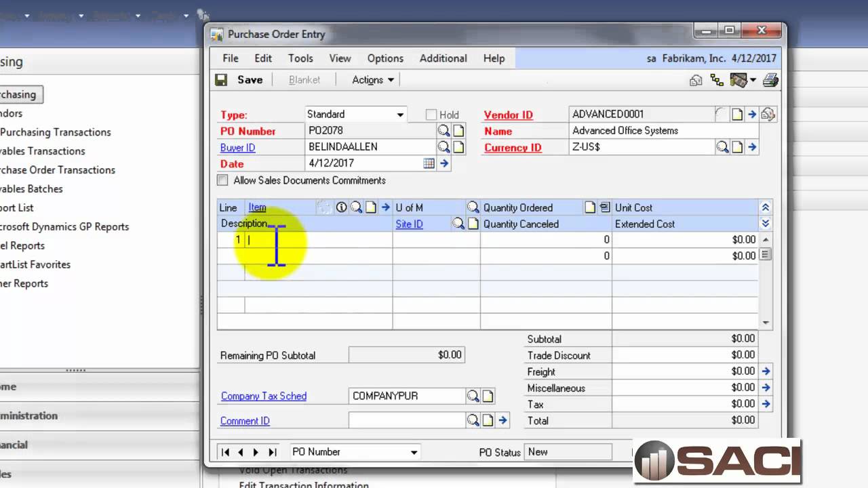
Task: Click the Unit Cost cell in line 1
Action: [x=685, y=239]
